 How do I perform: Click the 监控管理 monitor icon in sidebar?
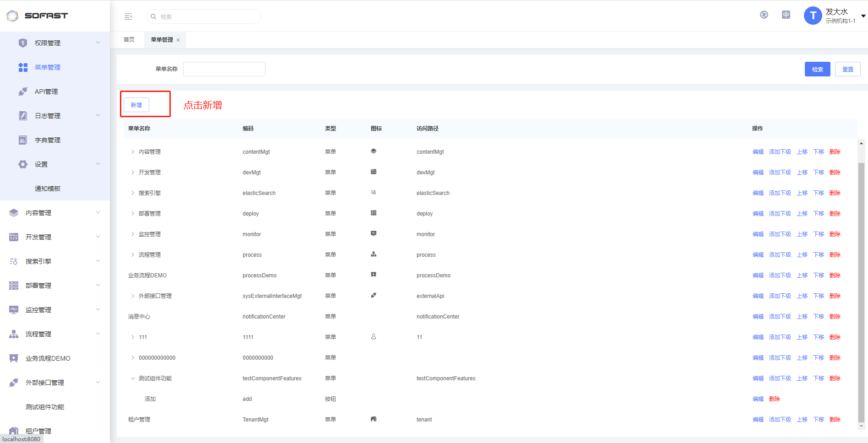click(14, 310)
